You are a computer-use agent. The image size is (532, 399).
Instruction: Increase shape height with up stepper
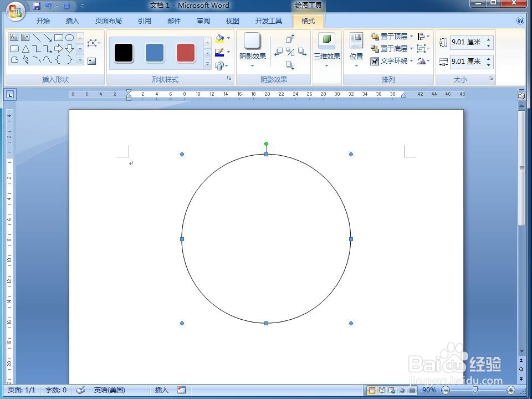point(489,39)
